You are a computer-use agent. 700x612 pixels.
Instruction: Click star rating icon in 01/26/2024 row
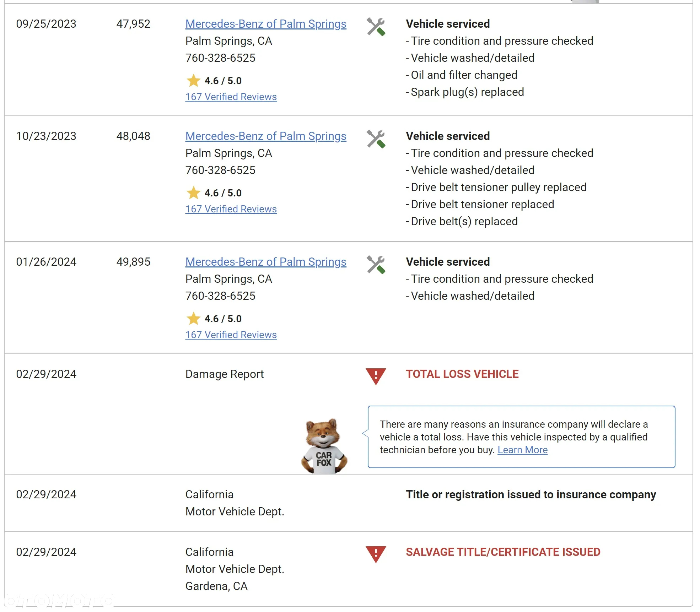194,318
